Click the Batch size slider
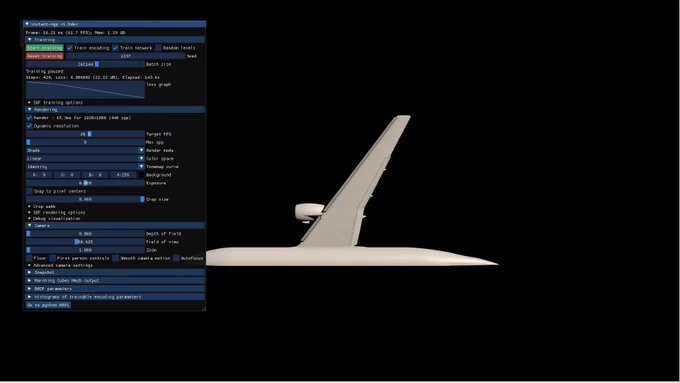 point(85,64)
